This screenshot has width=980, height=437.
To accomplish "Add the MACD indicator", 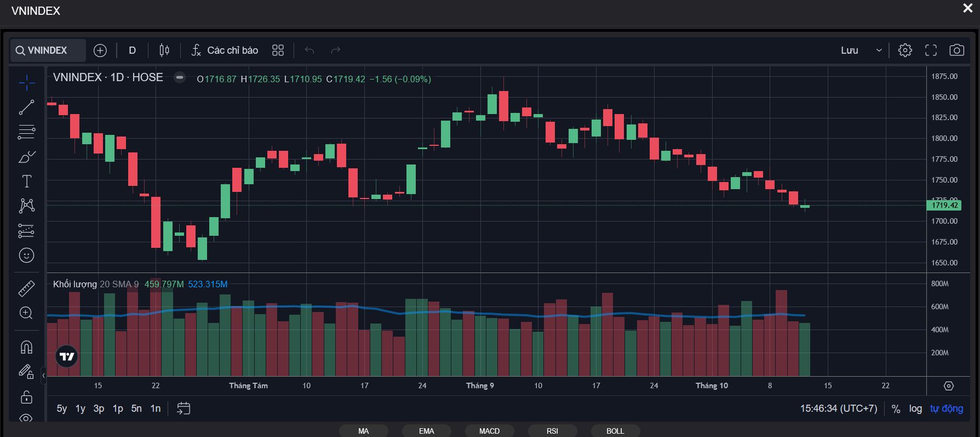I will coord(489,431).
